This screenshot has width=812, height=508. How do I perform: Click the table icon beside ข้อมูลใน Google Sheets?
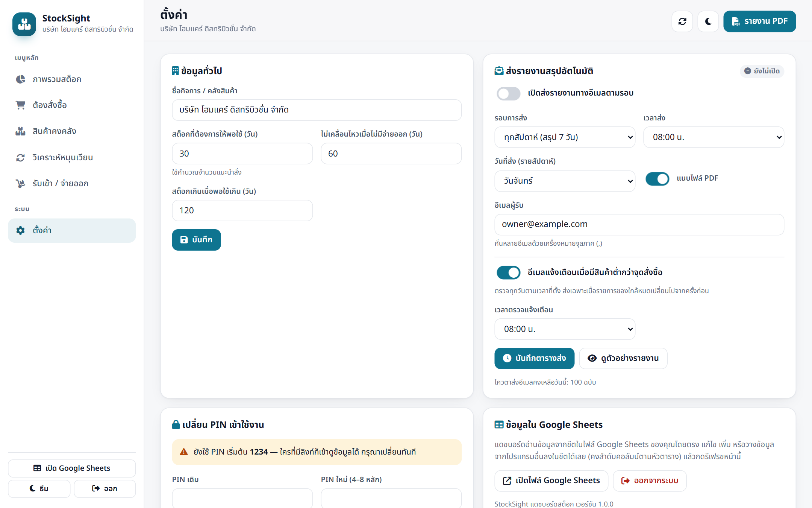(499, 424)
